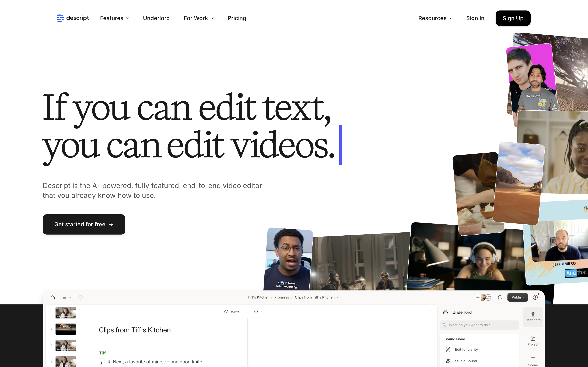The height and width of the screenshot is (367, 588).
Task: Open the Pricing page
Action: click(x=237, y=18)
